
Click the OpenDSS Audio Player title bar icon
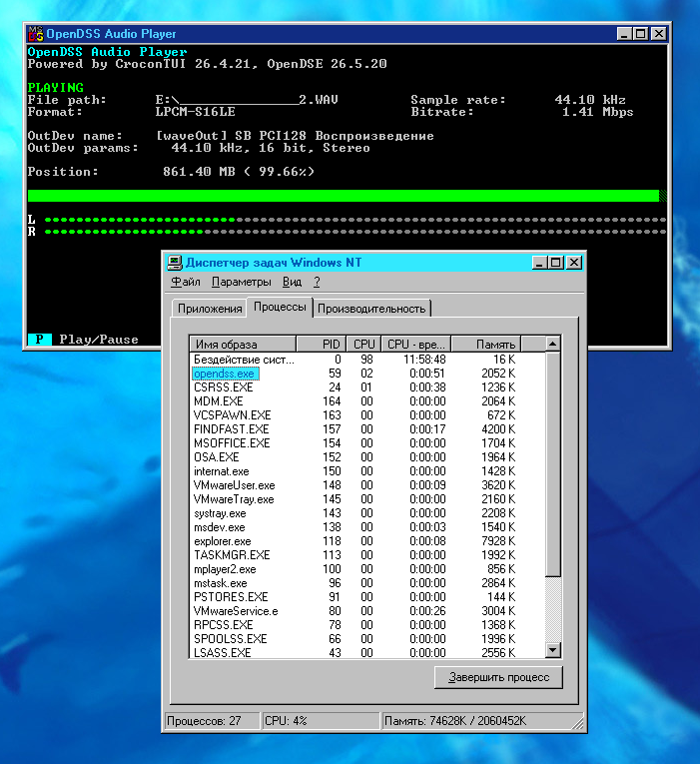pyautogui.click(x=36, y=34)
